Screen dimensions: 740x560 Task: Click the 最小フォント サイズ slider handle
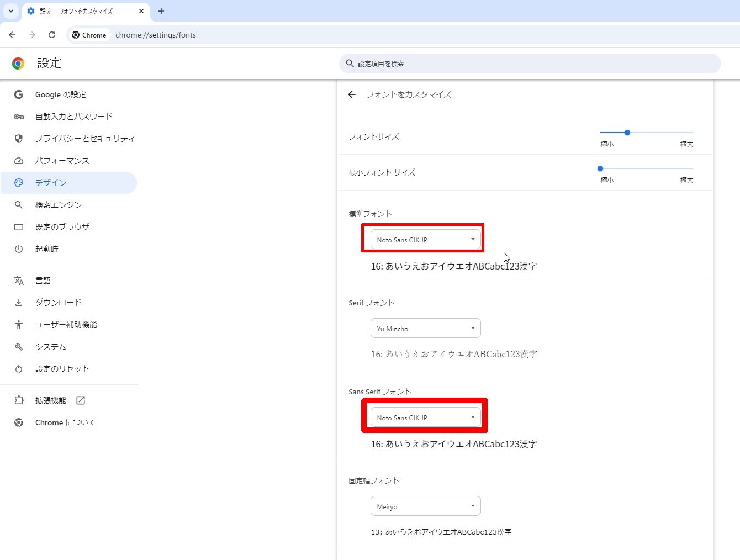pos(600,168)
